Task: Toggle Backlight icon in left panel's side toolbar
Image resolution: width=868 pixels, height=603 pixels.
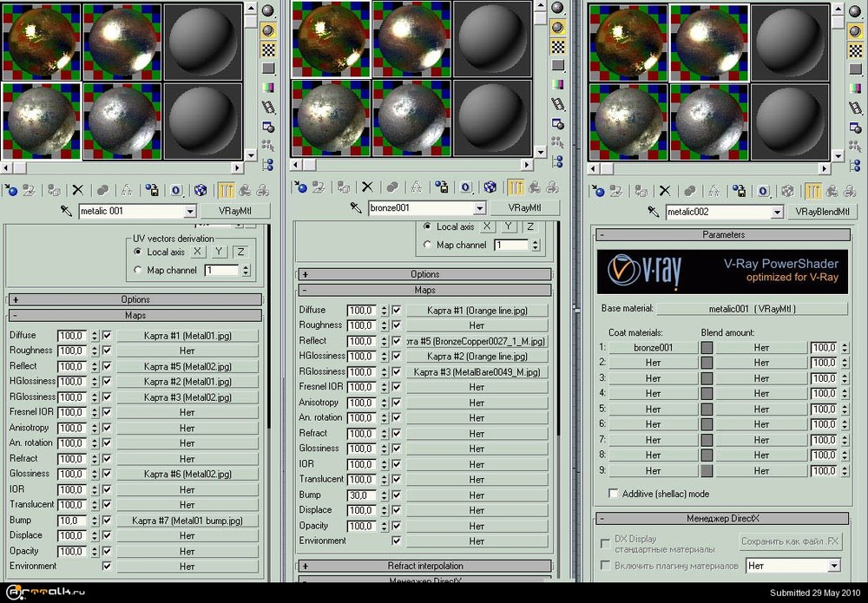Action: click(269, 29)
